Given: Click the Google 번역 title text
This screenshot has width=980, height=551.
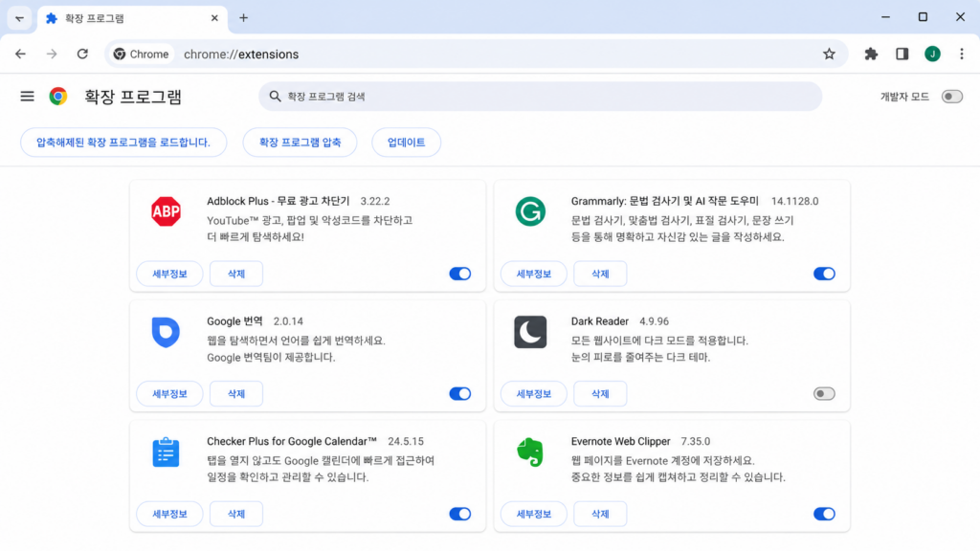Looking at the screenshot, I should [x=234, y=321].
